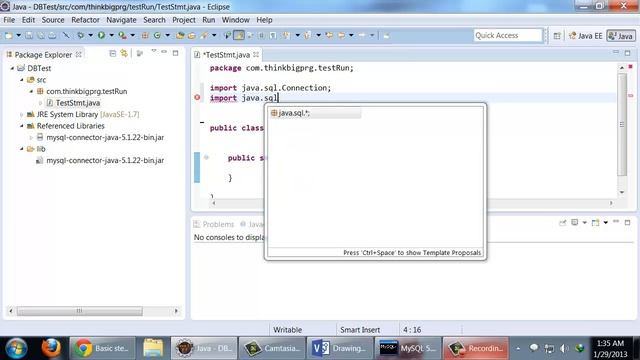Toggle Link with Editor in Package Explorer

click(124, 53)
